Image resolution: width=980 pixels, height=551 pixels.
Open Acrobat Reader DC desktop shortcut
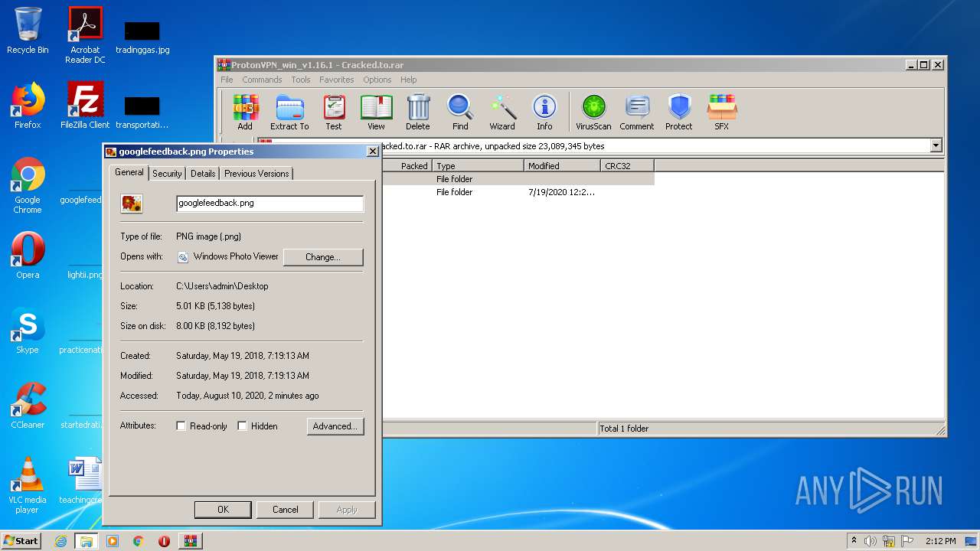[x=85, y=35]
